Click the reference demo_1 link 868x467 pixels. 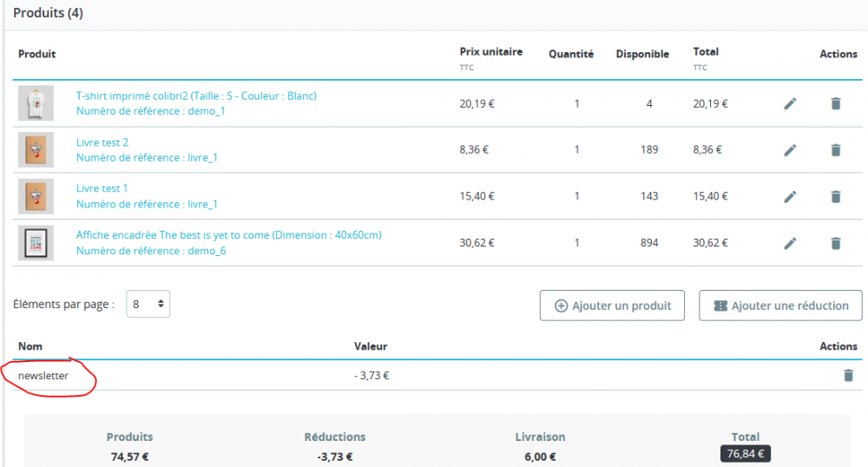pos(150,110)
